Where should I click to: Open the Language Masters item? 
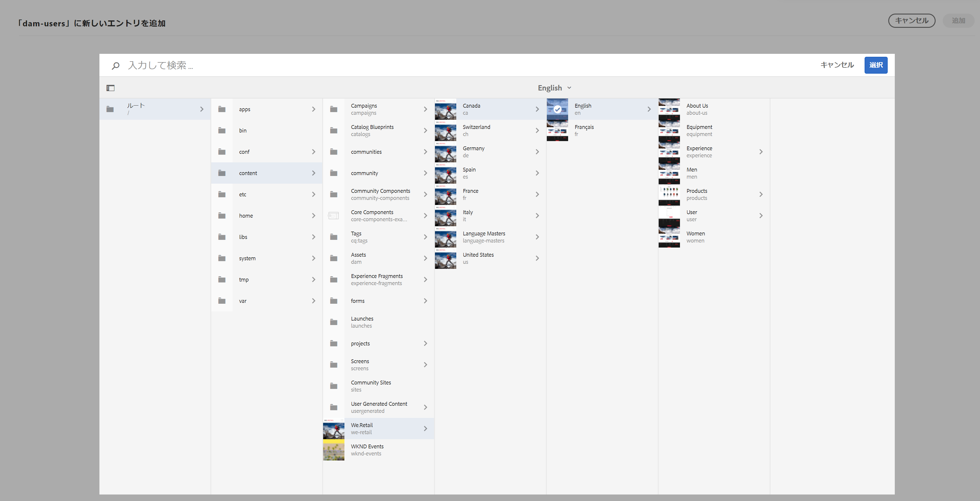(x=483, y=237)
